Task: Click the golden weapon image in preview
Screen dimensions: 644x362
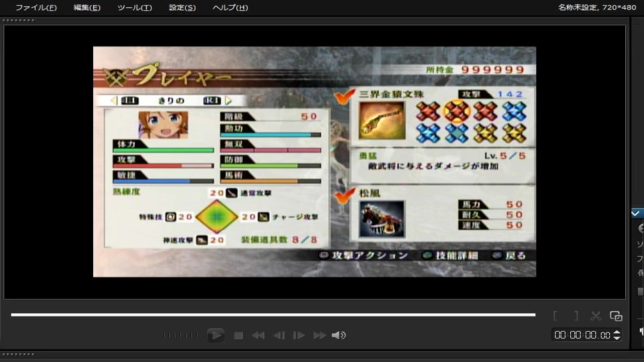Action: point(382,121)
